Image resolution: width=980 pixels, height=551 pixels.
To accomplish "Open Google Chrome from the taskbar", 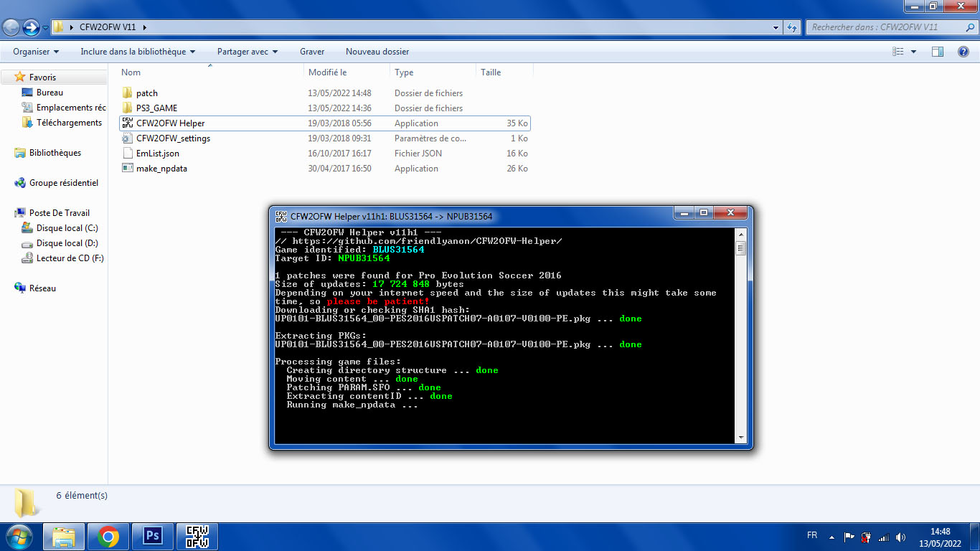I will click(x=108, y=536).
